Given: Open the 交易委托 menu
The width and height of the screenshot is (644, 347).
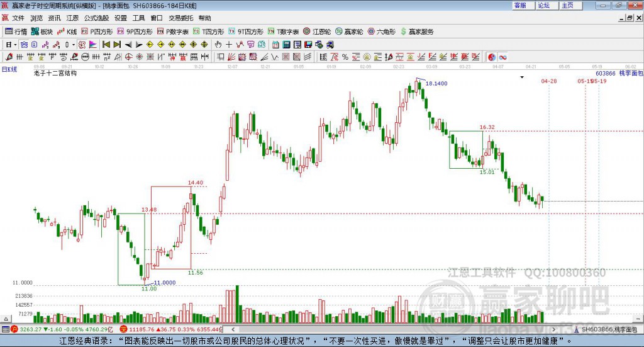Looking at the screenshot, I should [x=180, y=18].
